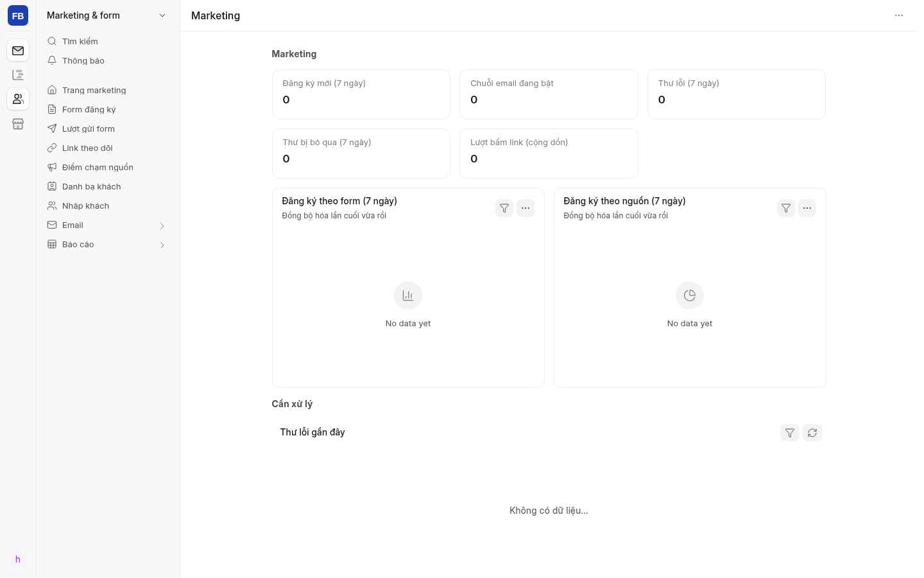
Task: Expand the Email submenu
Action: pos(162,225)
